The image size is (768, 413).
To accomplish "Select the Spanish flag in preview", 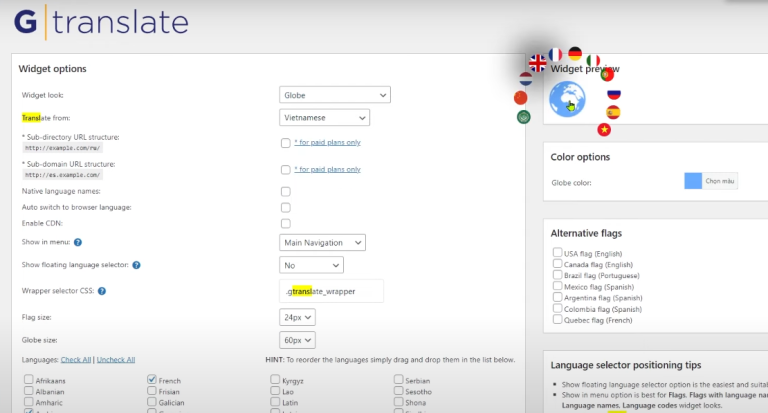I will 613,112.
